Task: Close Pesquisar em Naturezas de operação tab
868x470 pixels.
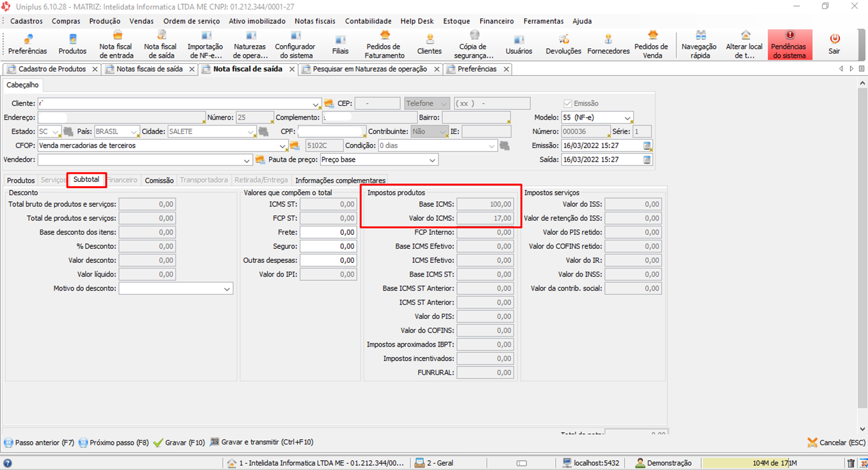Action: point(437,69)
